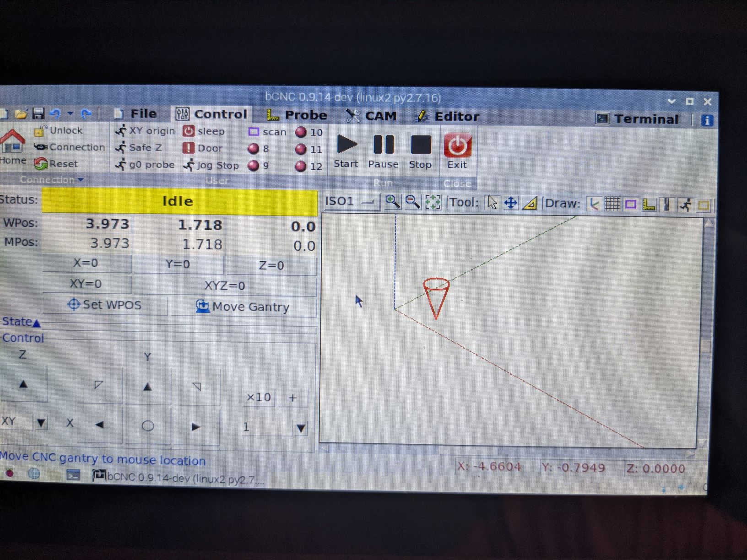Zoom in on the canvas

pyautogui.click(x=392, y=201)
